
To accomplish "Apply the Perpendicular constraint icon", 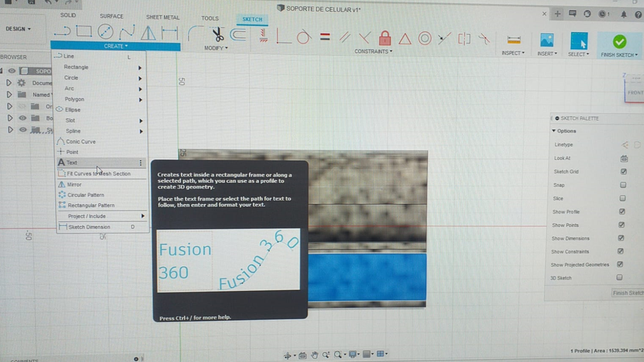I will pyautogui.click(x=365, y=38).
